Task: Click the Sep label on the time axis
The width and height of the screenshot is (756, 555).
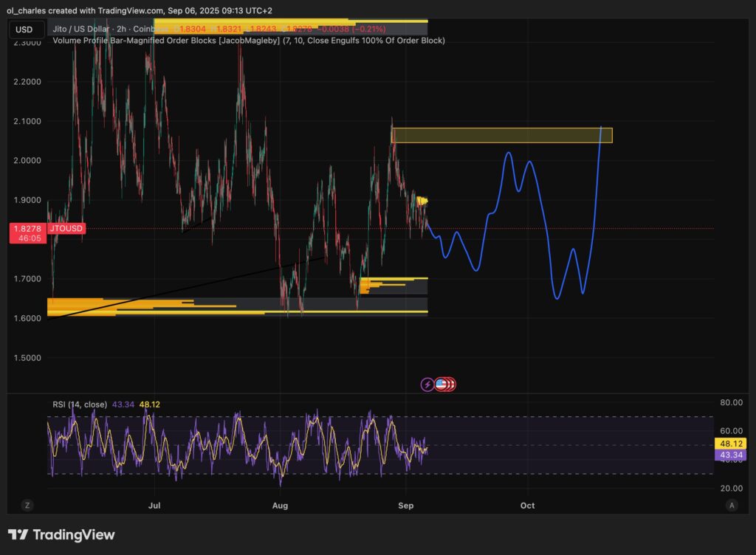Action: (x=405, y=506)
